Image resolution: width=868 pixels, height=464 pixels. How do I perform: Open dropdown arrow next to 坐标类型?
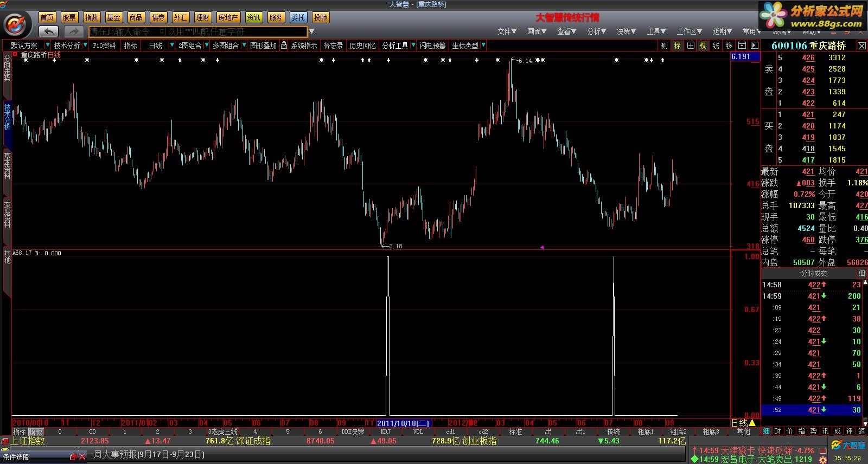pos(483,46)
